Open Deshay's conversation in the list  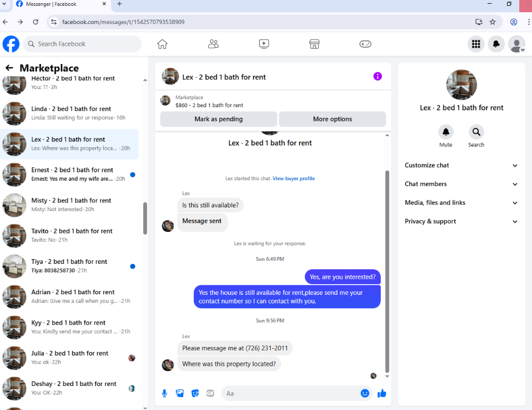coord(70,389)
